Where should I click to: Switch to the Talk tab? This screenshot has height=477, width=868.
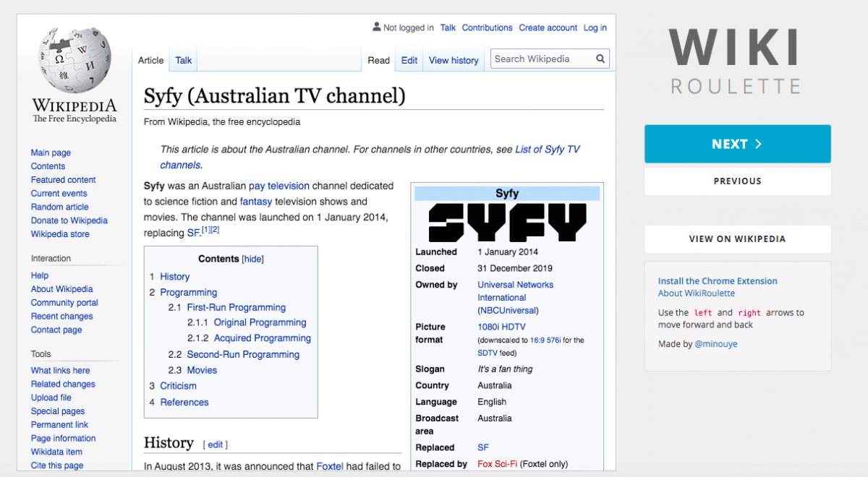(x=184, y=61)
